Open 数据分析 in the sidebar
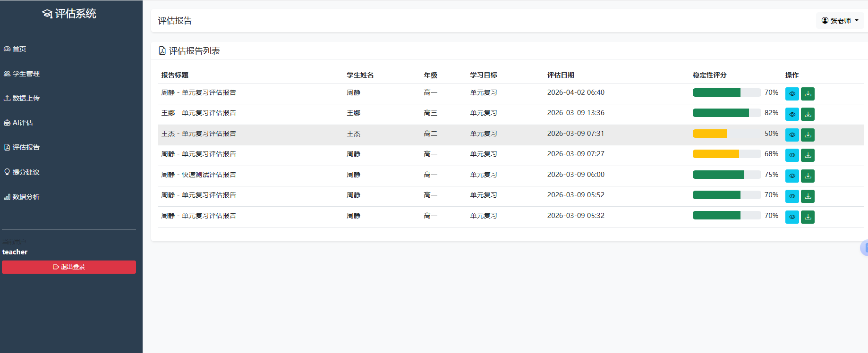Screen dimensions: 868x353 [22, 197]
